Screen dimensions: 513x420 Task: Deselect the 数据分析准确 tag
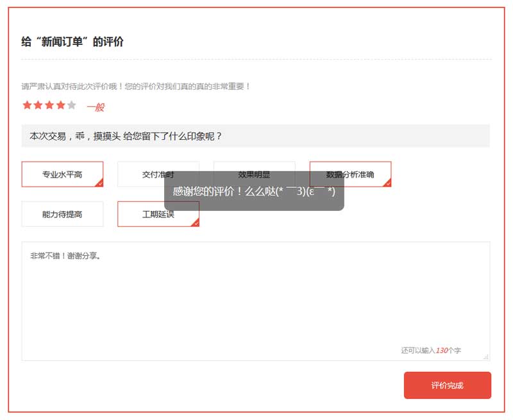click(x=350, y=174)
